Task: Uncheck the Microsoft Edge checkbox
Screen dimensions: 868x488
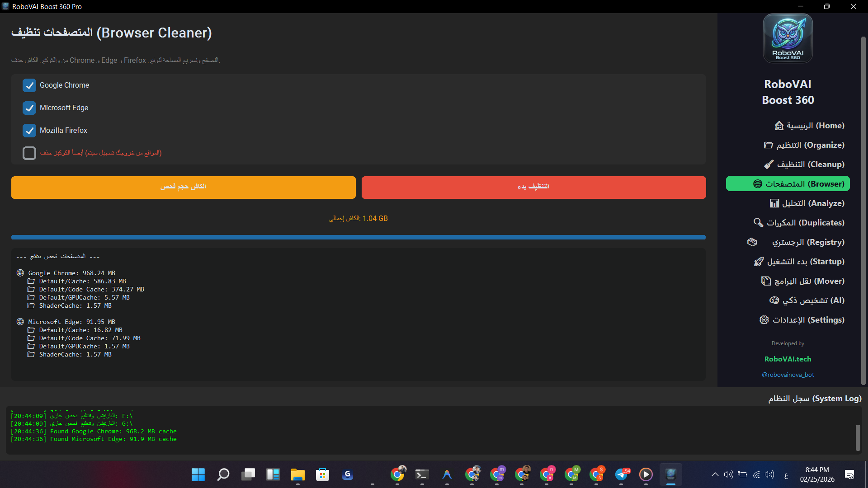Action: coord(29,108)
